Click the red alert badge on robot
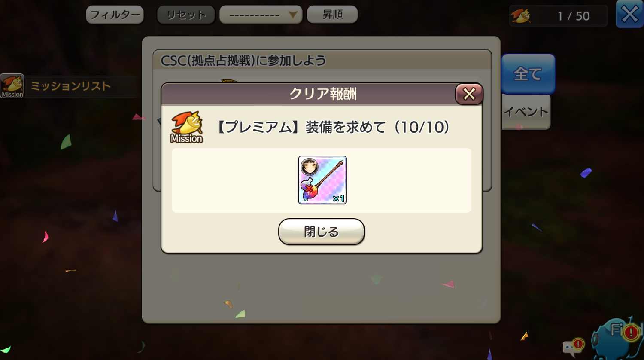The width and height of the screenshot is (644, 360). pyautogui.click(x=631, y=332)
